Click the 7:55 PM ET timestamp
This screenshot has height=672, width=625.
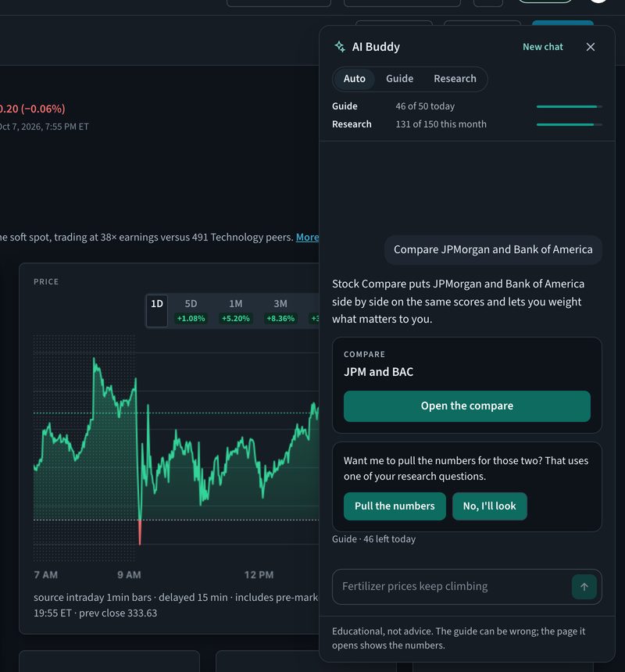pyautogui.click(x=66, y=127)
